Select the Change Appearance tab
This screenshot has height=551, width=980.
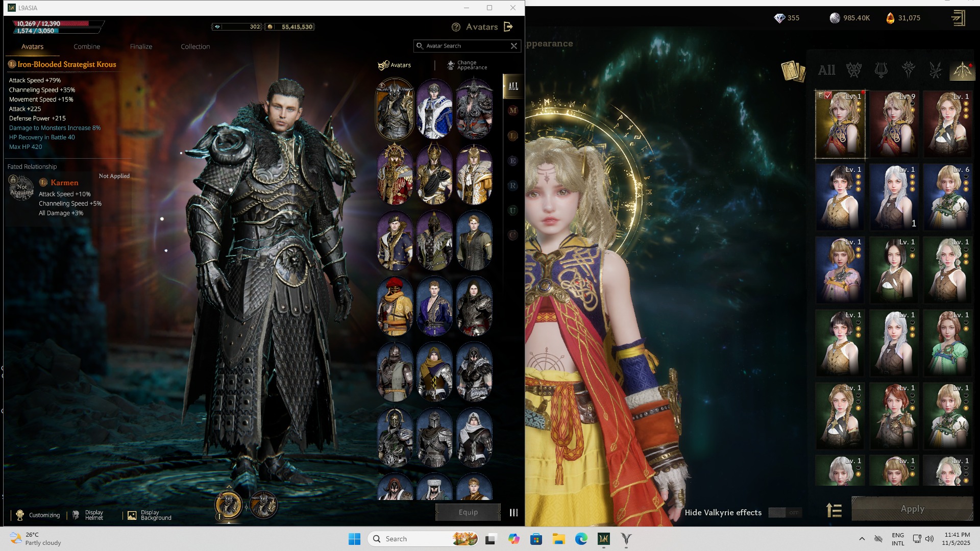(467, 65)
